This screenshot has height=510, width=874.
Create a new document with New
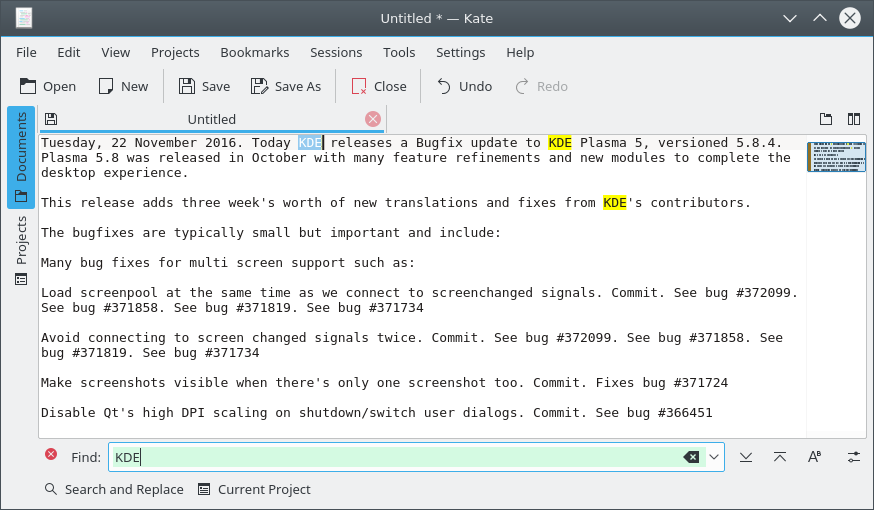pyautogui.click(x=123, y=86)
